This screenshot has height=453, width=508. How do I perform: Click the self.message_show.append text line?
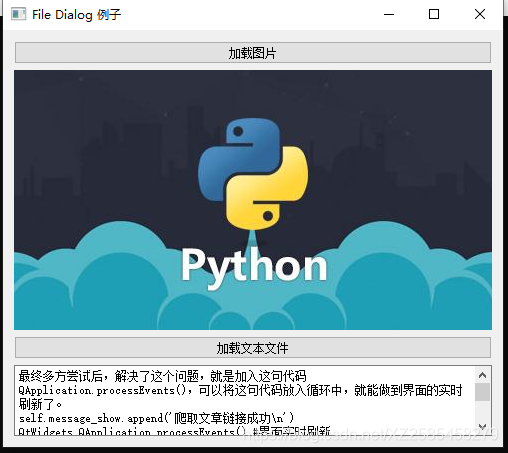(x=157, y=418)
